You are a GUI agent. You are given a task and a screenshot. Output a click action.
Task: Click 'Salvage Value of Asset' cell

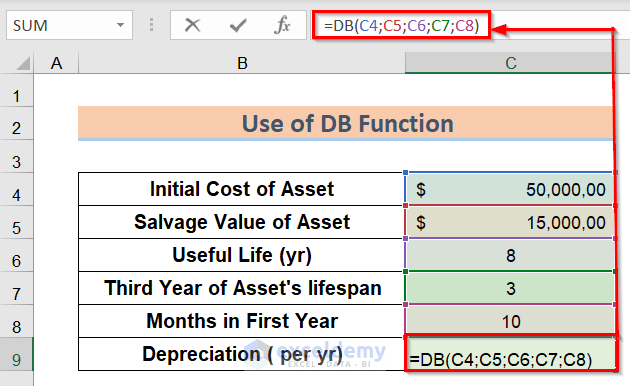click(x=241, y=222)
